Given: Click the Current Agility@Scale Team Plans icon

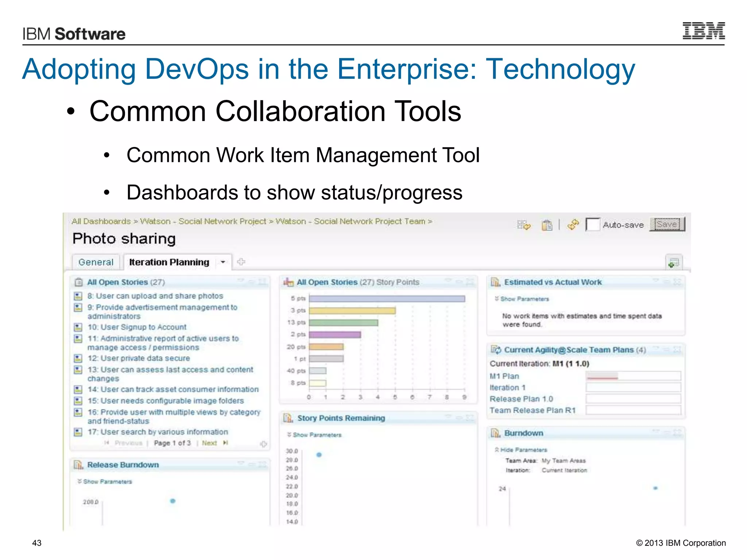Looking at the screenshot, I should 496,350.
